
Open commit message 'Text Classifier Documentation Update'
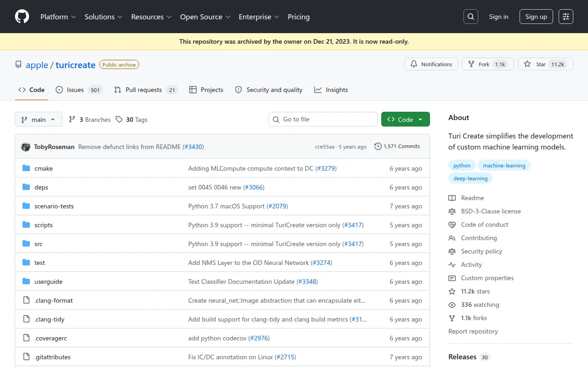click(241, 282)
